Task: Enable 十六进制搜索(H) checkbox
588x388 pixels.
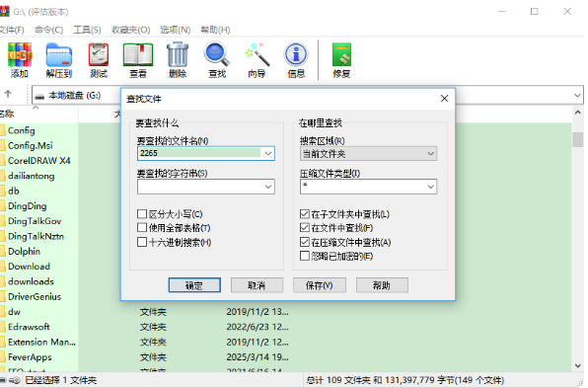Action: (x=142, y=242)
